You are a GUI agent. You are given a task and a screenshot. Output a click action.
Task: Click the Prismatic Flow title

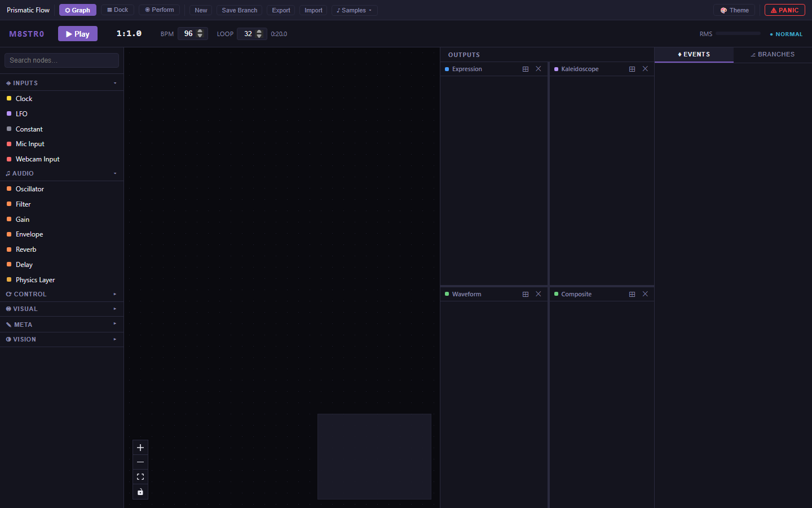[28, 10]
